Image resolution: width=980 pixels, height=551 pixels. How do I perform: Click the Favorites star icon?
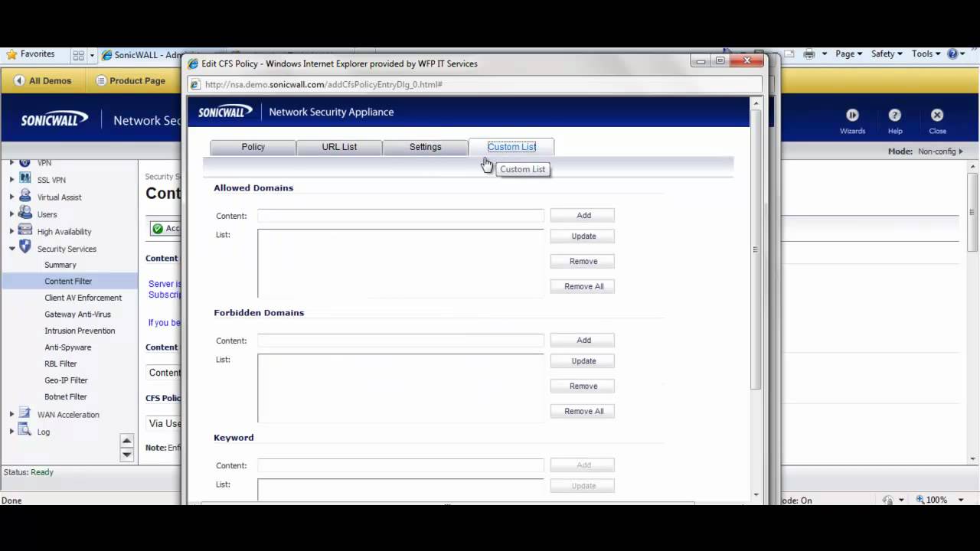11,54
